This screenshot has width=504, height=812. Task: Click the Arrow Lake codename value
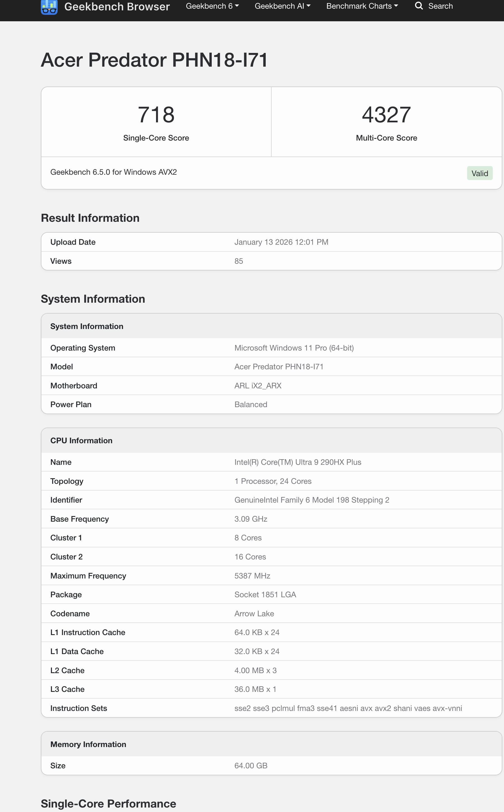pos(254,613)
